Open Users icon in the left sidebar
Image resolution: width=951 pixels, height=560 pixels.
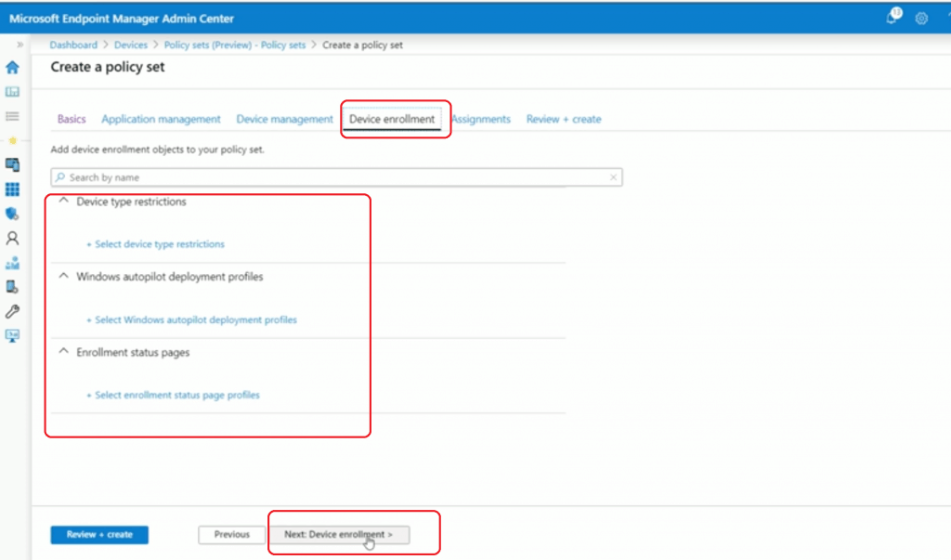[12, 239]
